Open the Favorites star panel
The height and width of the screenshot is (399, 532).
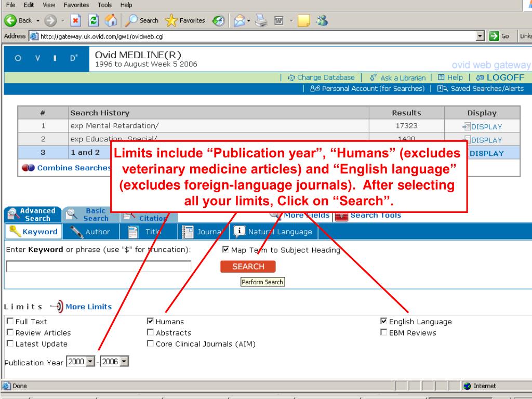(185, 21)
